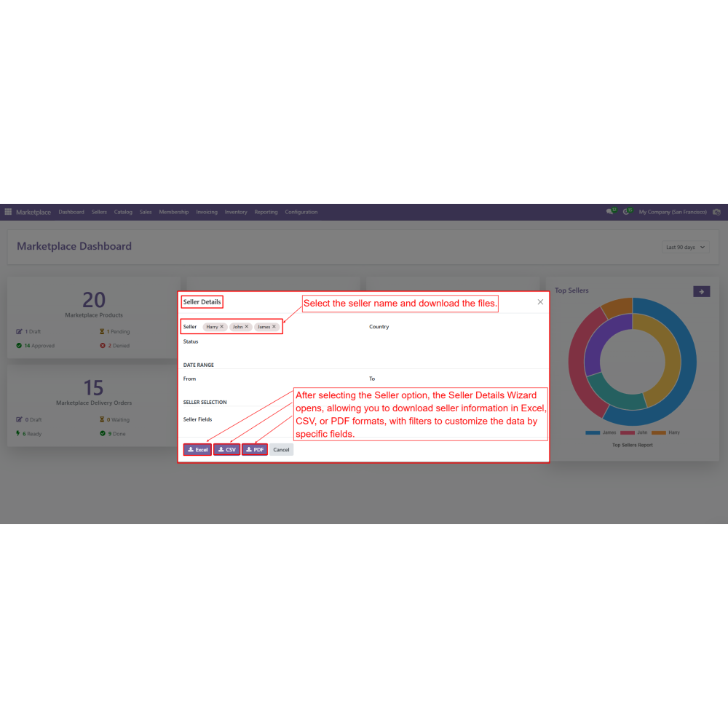Open the My Company switcher

coord(672,212)
